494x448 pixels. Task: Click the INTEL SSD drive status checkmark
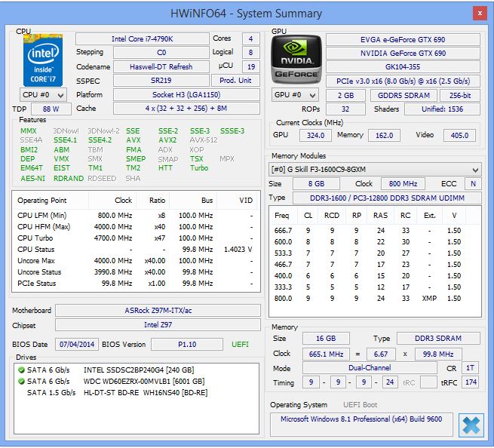coord(20,370)
